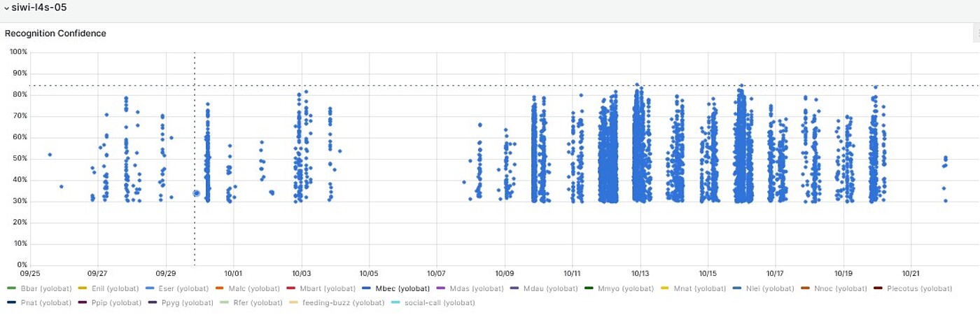Click the Rfer (yolobat) light green marker
Image resolution: width=980 pixels, height=315 pixels.
(x=223, y=302)
